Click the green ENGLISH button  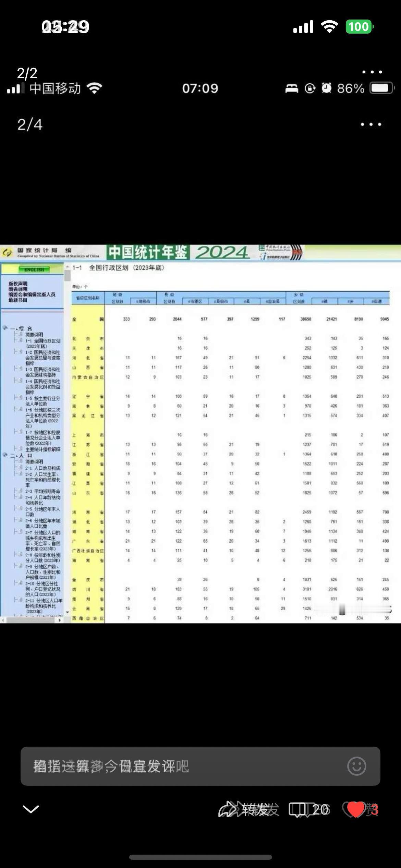pyautogui.click(x=34, y=269)
